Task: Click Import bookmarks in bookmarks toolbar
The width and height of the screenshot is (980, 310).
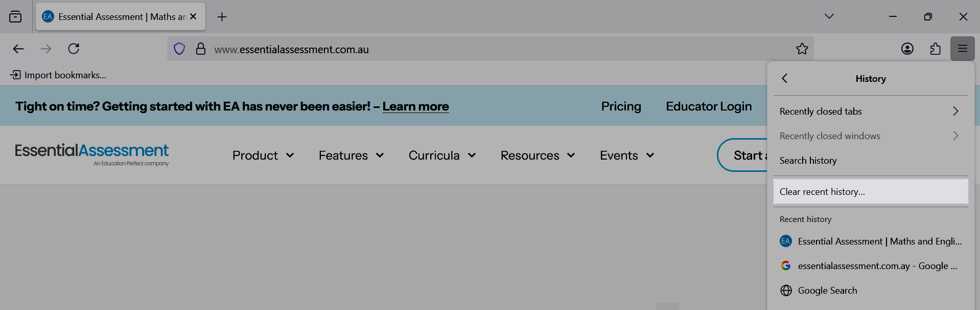Action: [x=58, y=75]
